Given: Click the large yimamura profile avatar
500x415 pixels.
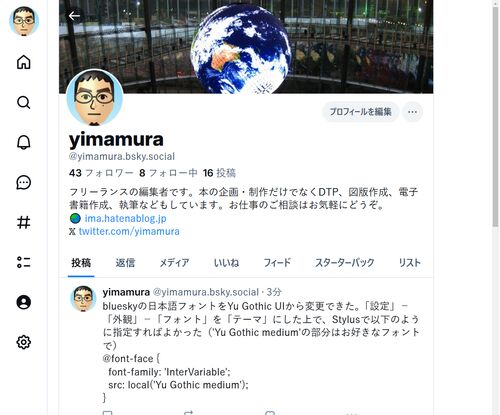Looking at the screenshot, I should pyautogui.click(x=95, y=98).
